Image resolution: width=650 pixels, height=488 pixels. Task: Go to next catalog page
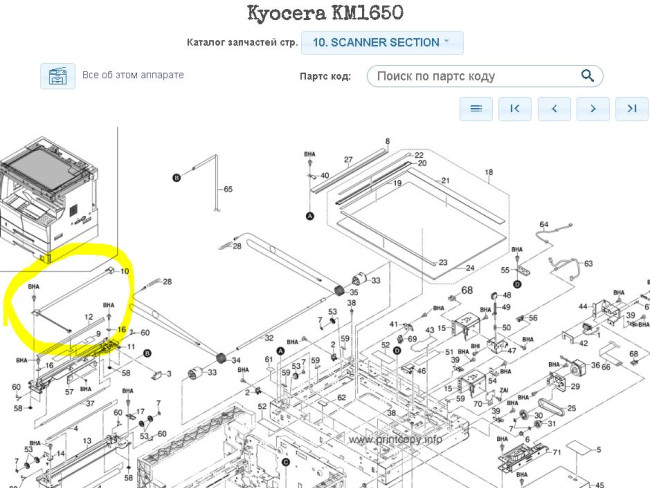pyautogui.click(x=593, y=109)
